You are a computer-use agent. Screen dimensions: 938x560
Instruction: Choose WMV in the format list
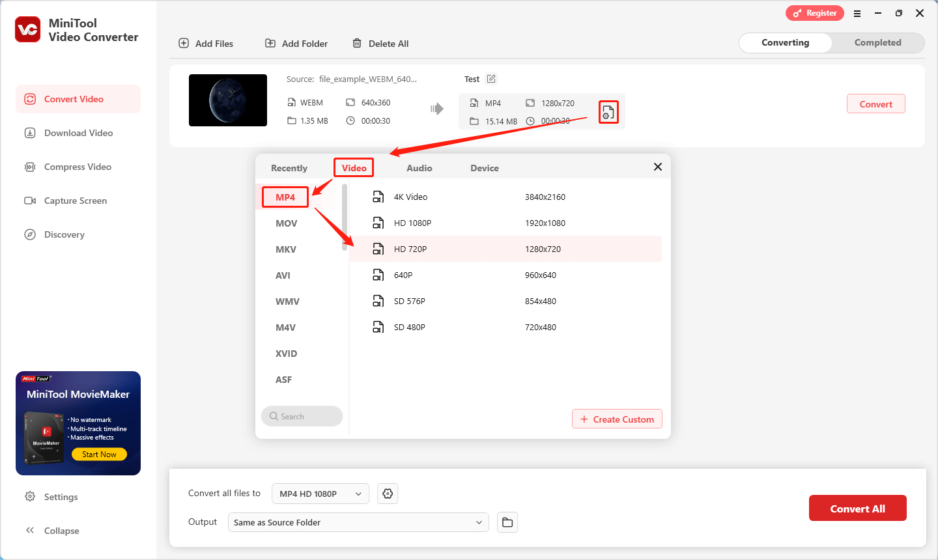click(x=287, y=301)
